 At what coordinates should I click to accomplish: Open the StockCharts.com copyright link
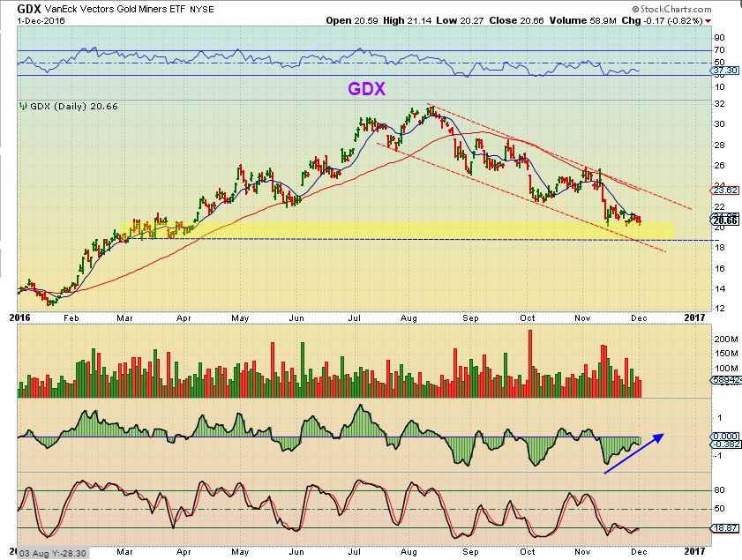671,9
